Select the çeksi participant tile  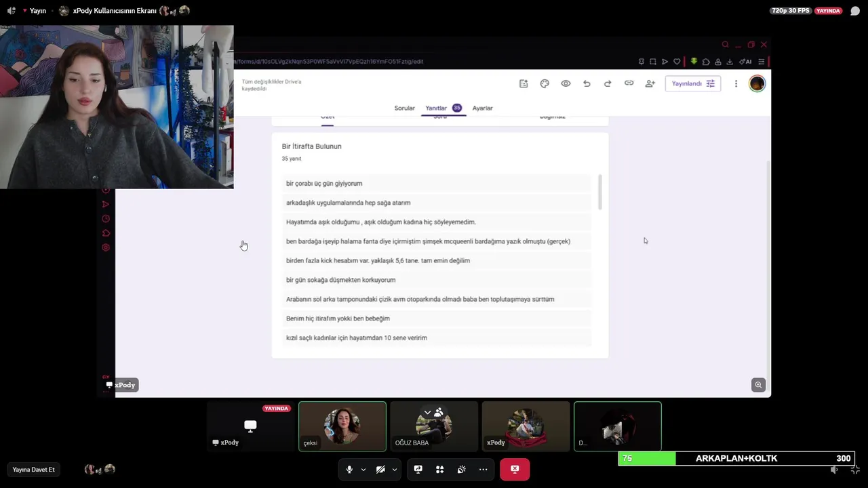click(x=342, y=426)
